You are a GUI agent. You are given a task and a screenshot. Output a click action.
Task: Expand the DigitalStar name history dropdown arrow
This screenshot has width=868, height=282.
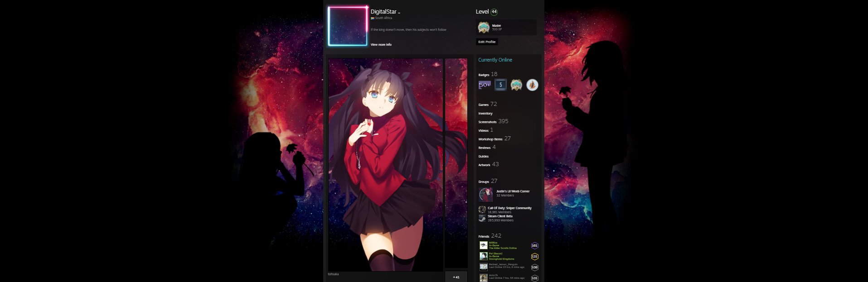click(399, 13)
